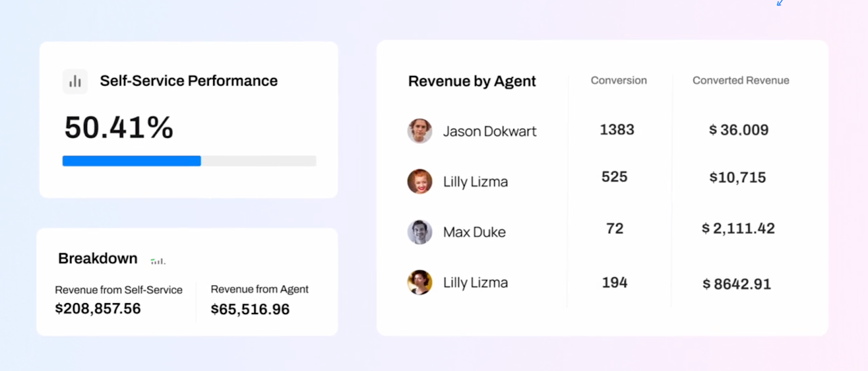The image size is (868, 371).
Task: Click the Breakdown card title
Action: [x=98, y=258]
